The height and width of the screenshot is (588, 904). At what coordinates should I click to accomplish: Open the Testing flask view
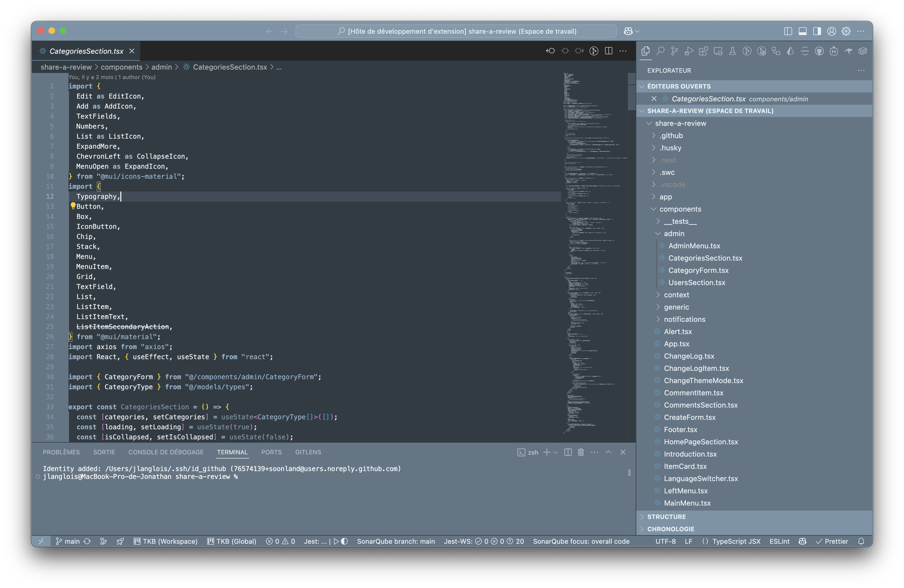[x=732, y=51]
